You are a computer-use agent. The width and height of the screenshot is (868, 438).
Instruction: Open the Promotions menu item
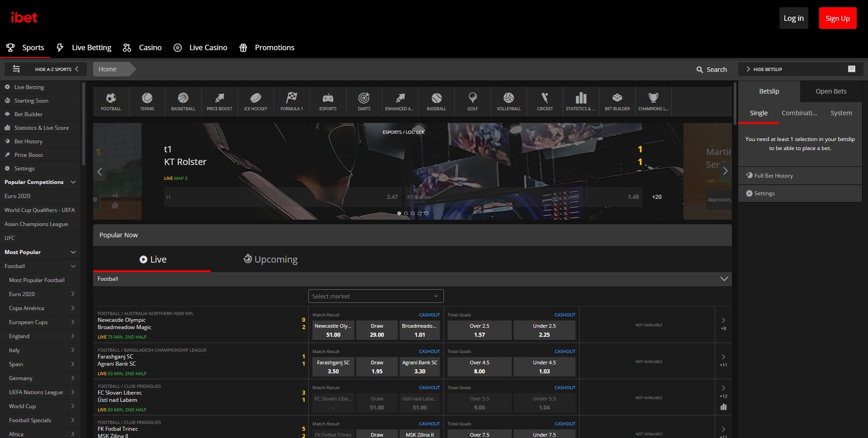[267, 47]
